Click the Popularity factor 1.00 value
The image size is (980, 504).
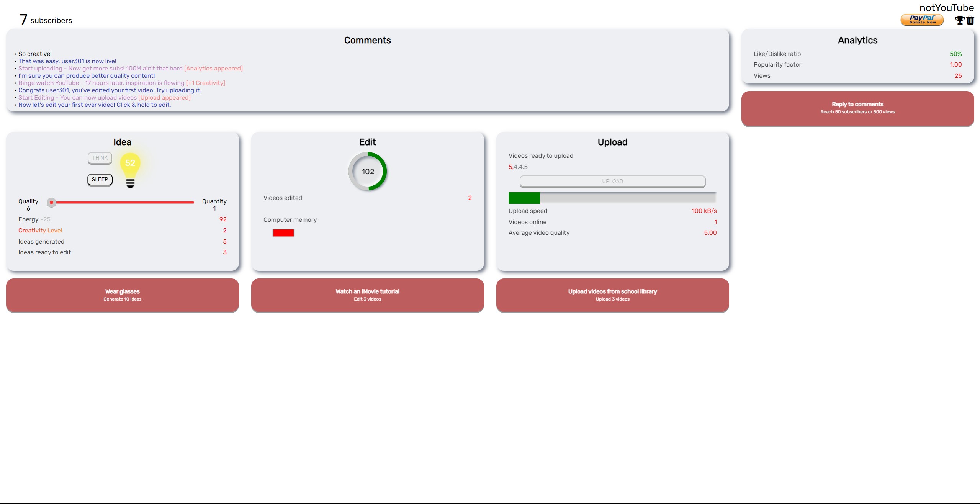pyautogui.click(x=955, y=65)
